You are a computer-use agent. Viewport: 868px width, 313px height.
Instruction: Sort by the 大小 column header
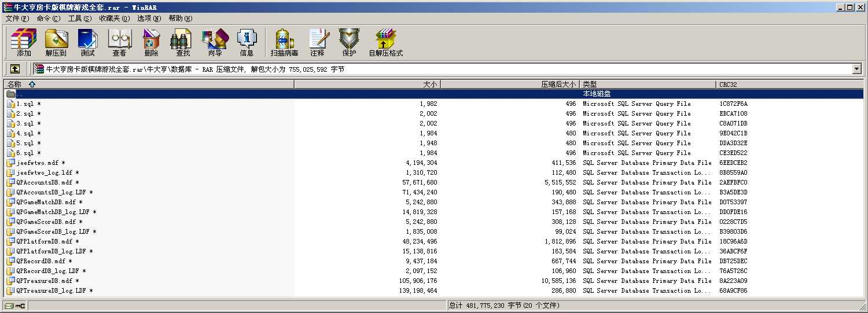point(367,84)
